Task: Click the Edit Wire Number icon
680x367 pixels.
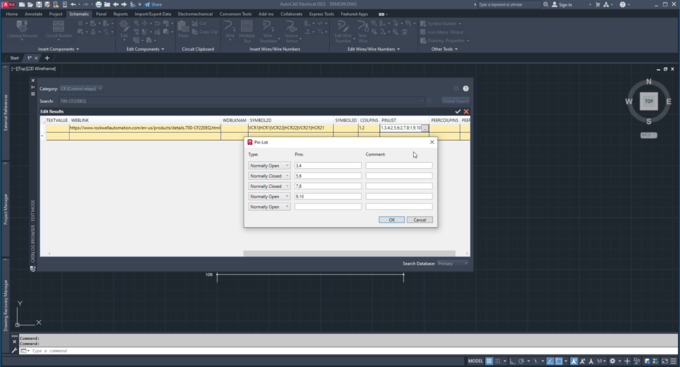Action: pyautogui.click(x=343, y=31)
